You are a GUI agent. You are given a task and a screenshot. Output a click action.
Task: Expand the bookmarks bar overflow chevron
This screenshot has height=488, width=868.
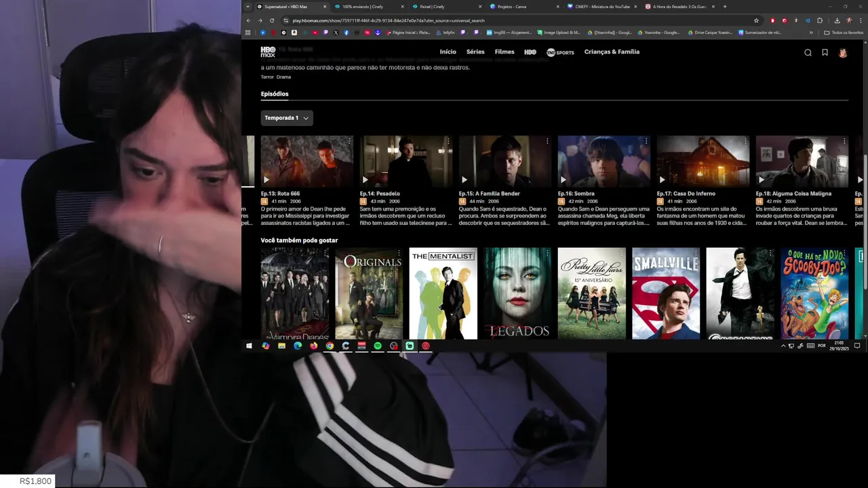[x=810, y=33]
